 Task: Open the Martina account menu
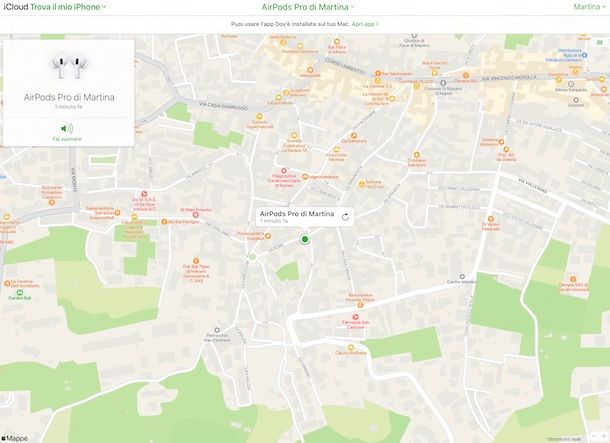tap(589, 7)
